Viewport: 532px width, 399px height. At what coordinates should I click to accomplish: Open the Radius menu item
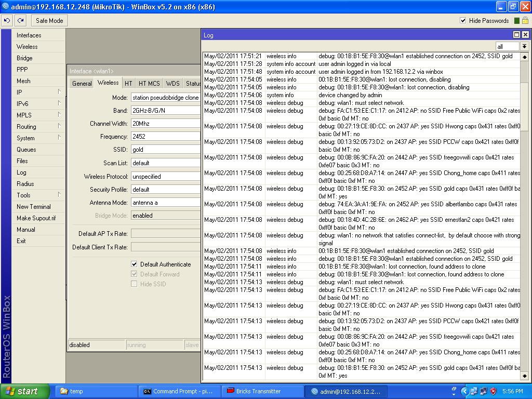click(38, 184)
